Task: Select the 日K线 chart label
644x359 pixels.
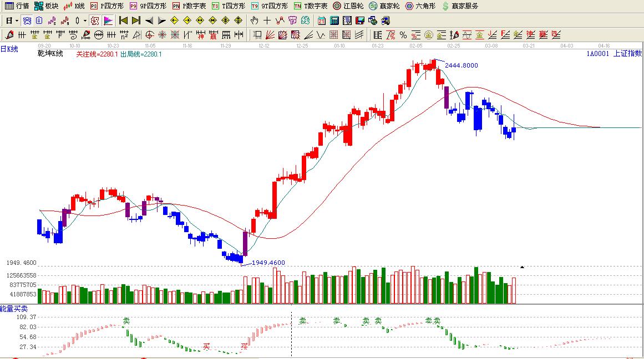Action: point(9,49)
